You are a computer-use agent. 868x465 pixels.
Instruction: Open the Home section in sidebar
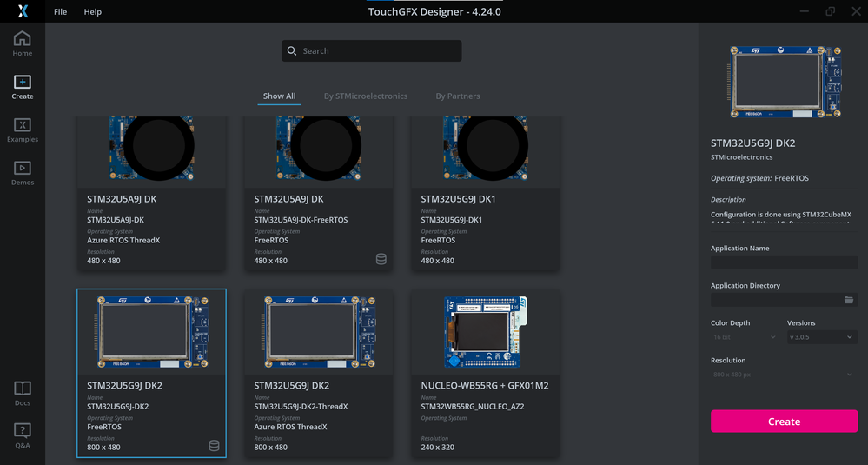coord(22,43)
